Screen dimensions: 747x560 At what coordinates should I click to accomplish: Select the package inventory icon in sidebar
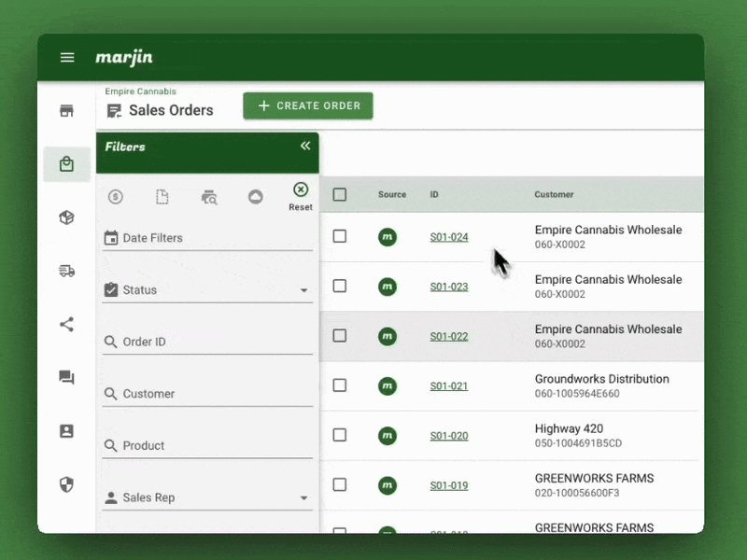[66, 217]
